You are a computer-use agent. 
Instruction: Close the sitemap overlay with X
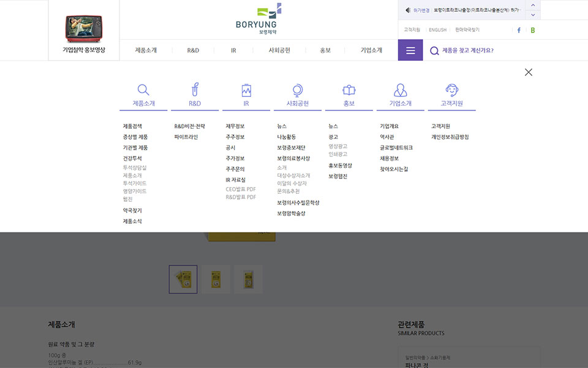click(x=529, y=72)
